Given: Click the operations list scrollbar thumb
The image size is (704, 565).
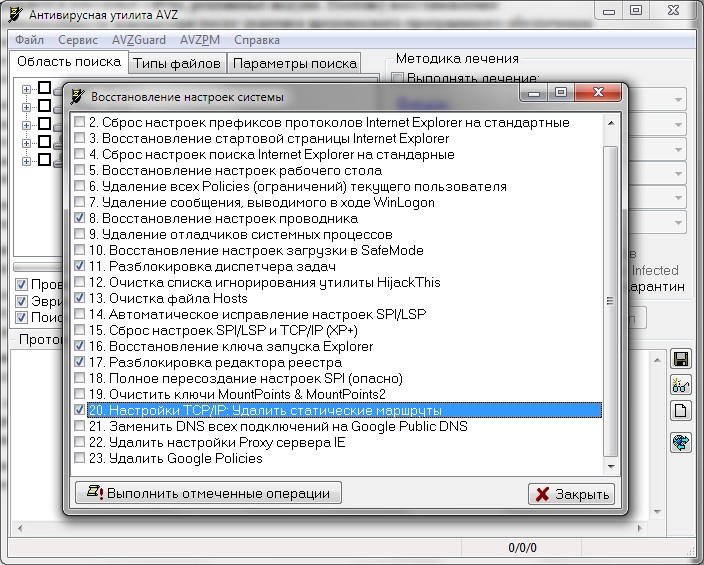Looking at the screenshot, I should point(610,301).
